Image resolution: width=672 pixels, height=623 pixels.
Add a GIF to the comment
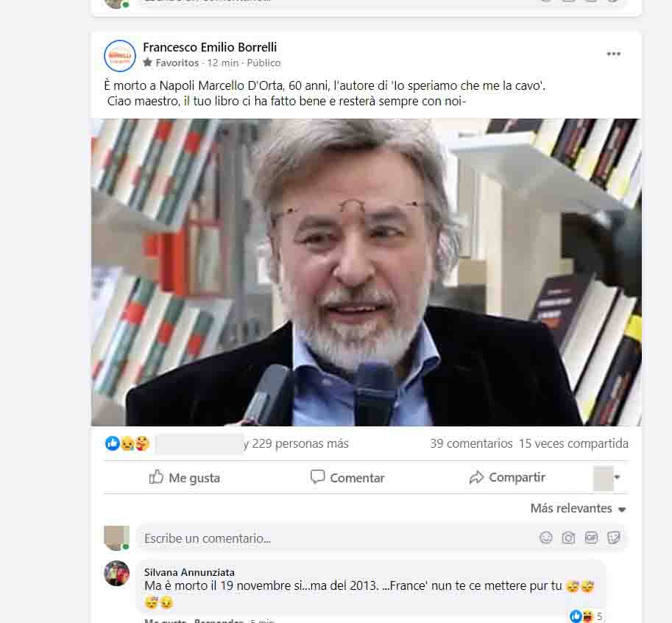click(591, 538)
